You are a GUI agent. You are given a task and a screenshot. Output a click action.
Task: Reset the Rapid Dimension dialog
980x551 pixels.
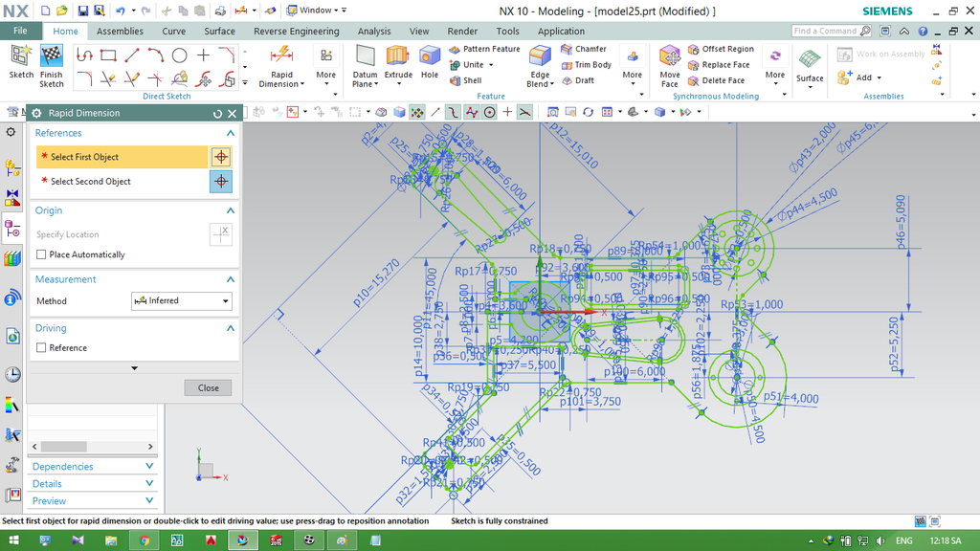point(217,113)
